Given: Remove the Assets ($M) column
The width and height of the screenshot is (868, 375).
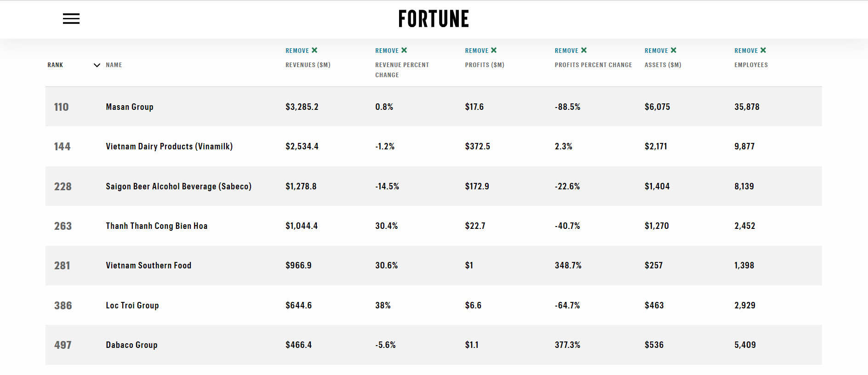Looking at the screenshot, I should pos(661,51).
